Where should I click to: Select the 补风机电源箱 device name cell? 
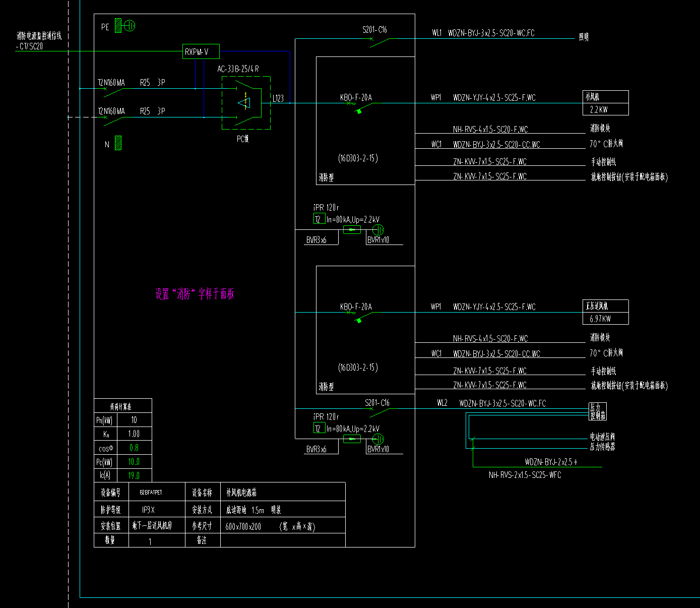pyautogui.click(x=283, y=492)
